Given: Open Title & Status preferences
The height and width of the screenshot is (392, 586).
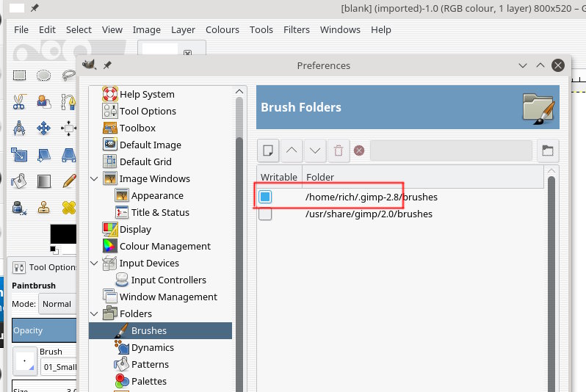Looking at the screenshot, I should pos(160,212).
